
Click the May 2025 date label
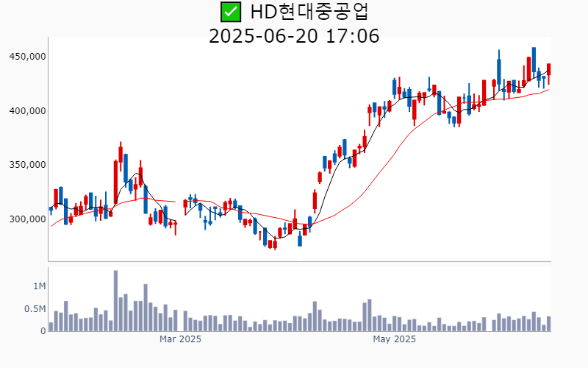coord(394,339)
